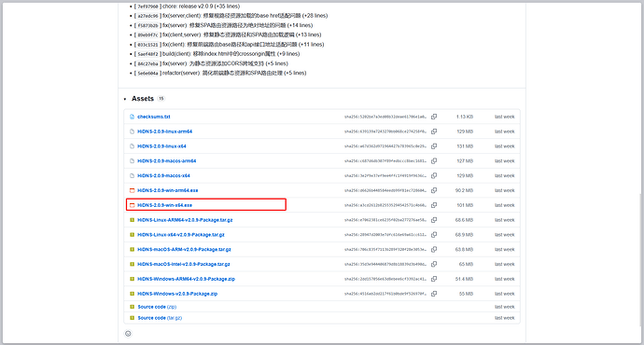Click the archive icon beside the macOS-Intel package
The height and width of the screenshot is (345, 644).
[132, 264]
